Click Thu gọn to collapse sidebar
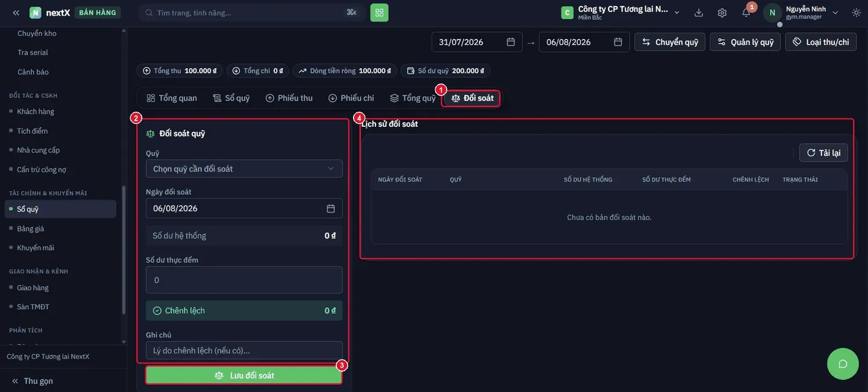The width and height of the screenshot is (868, 392). 32,381
